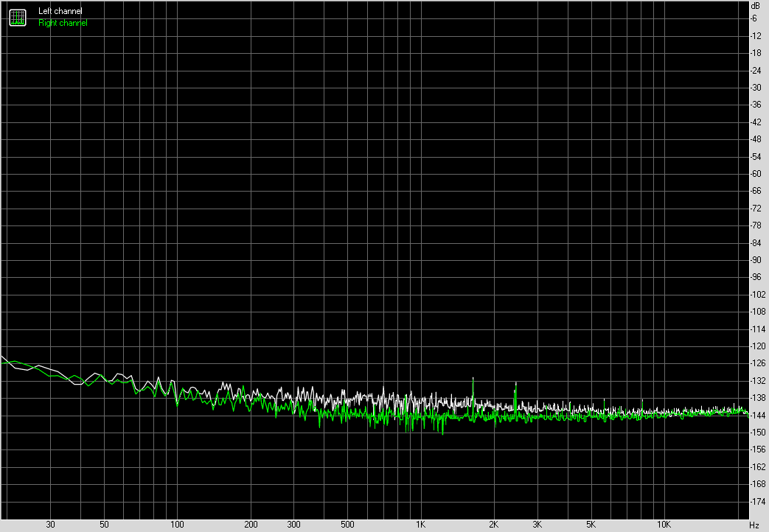769x532 pixels.
Task: Click the '-12' dB scale label
Action: click(756, 36)
